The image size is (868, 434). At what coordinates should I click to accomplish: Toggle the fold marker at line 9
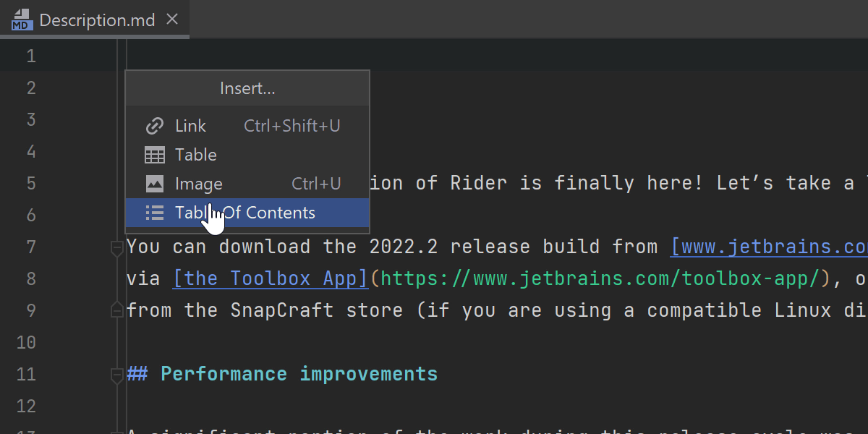(x=116, y=310)
